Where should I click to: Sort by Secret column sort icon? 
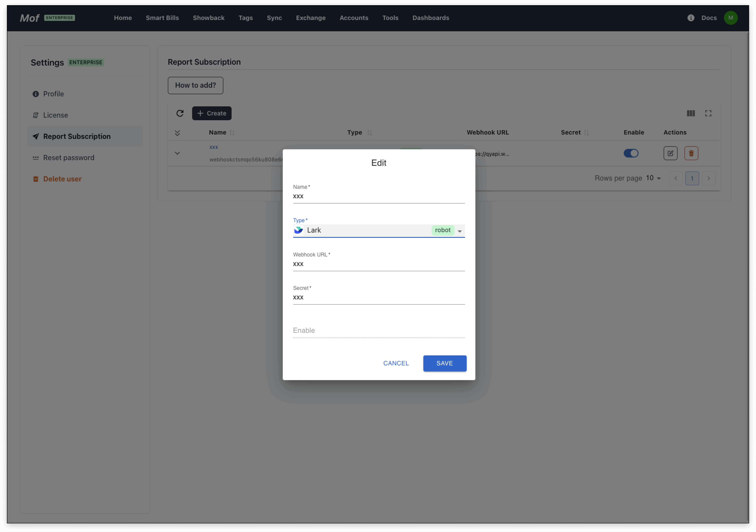[586, 133]
